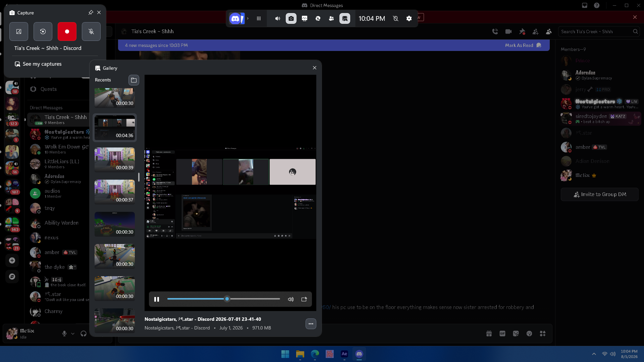Screen dimensions: 644x362
Task: Open the Gallery video in full view
Action: click(x=304, y=299)
